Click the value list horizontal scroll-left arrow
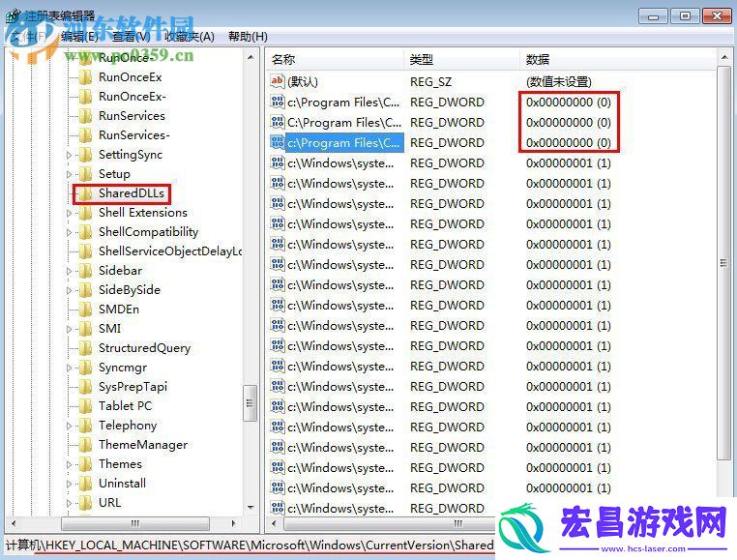The image size is (737, 560). tap(275, 523)
